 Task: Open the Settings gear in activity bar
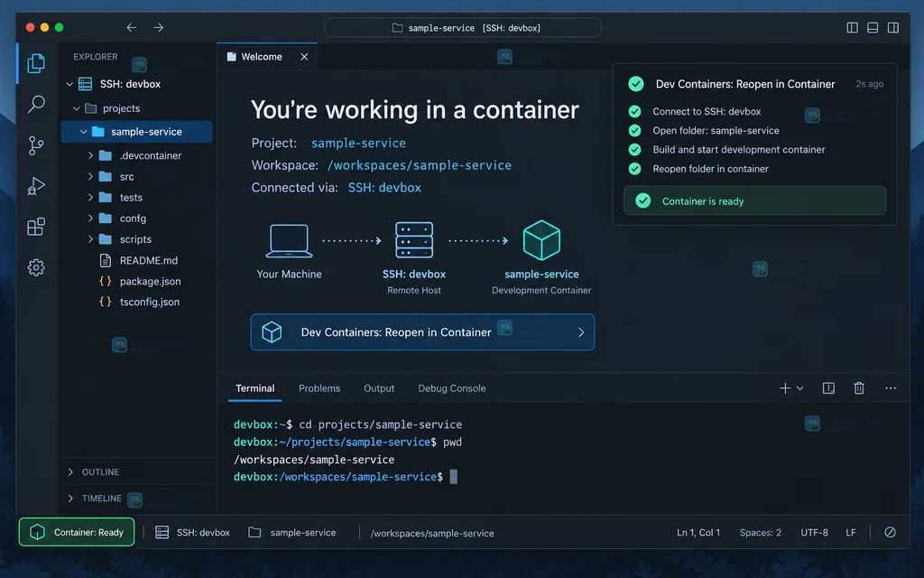36,267
